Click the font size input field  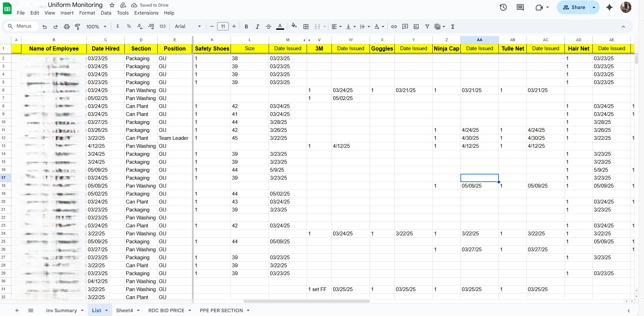[223, 26]
